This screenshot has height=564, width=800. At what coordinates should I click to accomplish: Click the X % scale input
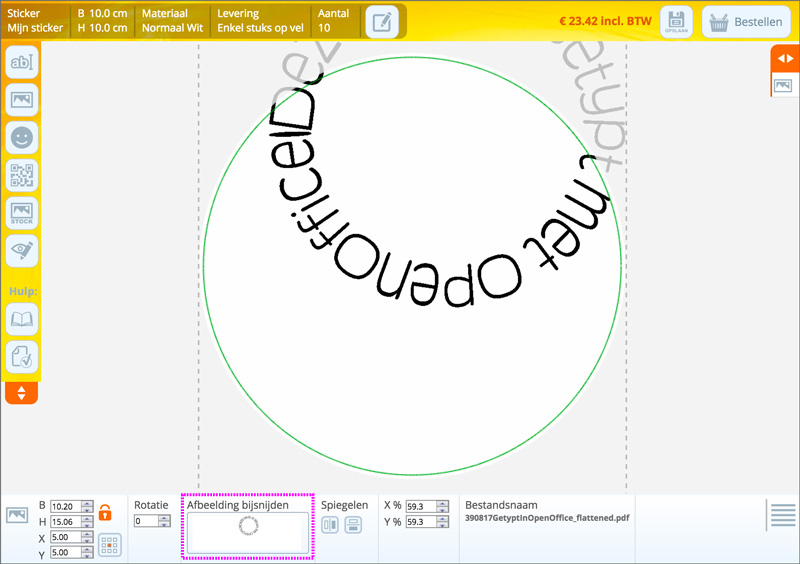coord(421,506)
